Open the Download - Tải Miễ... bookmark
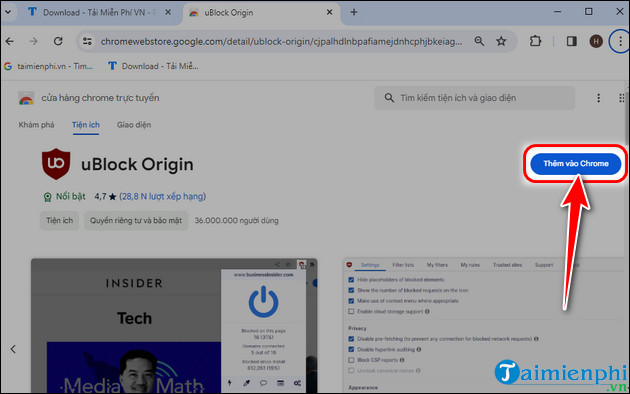 coord(153,66)
